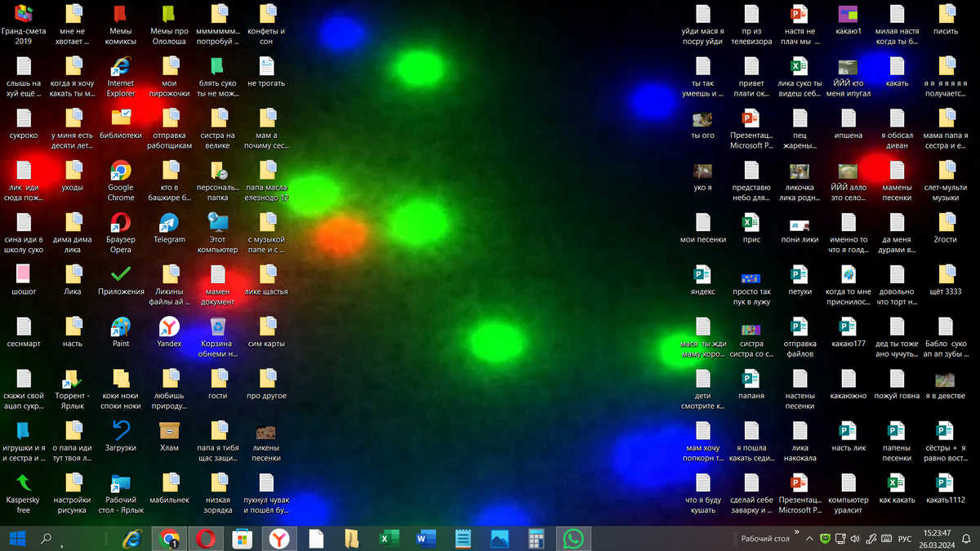Open the volume speaker tray icon
The width and height of the screenshot is (980, 551).
[x=855, y=539]
